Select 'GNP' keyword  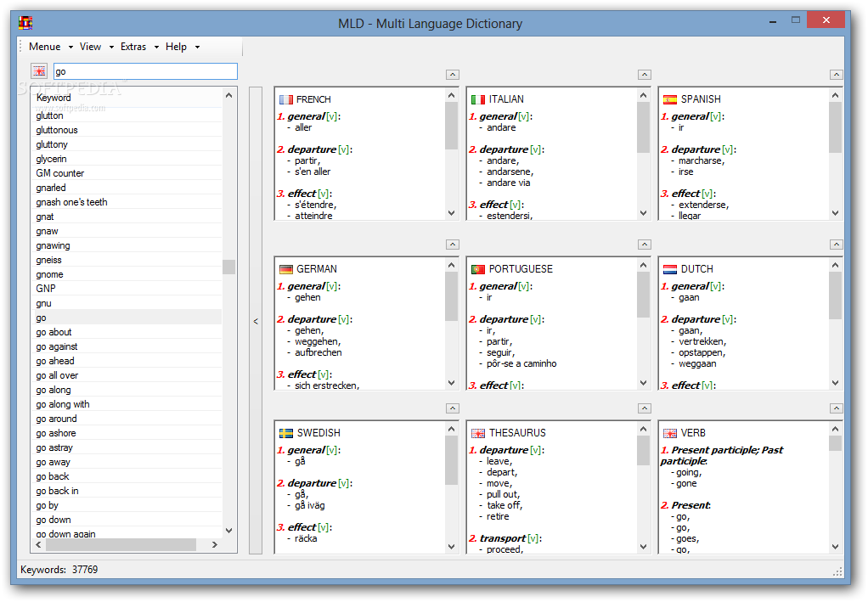[x=128, y=289]
